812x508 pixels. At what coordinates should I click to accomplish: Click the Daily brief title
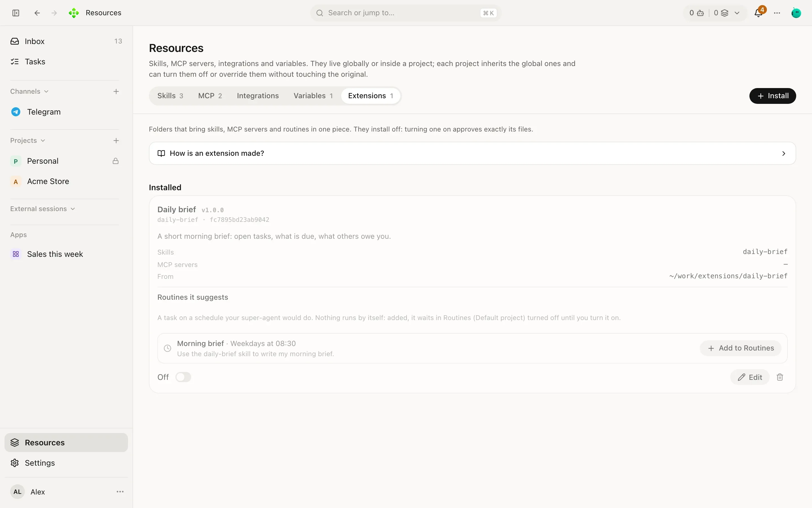tap(176, 209)
